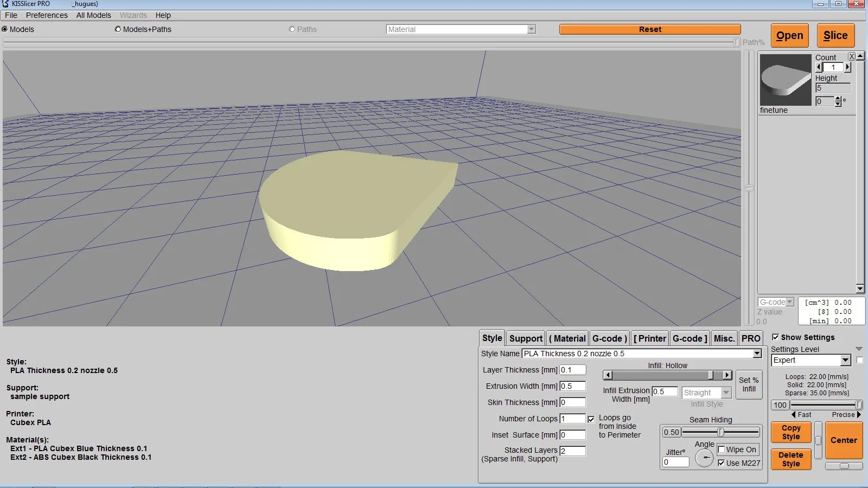This screenshot has height=488, width=868.
Task: Click the seam Angle dial
Action: (704, 458)
